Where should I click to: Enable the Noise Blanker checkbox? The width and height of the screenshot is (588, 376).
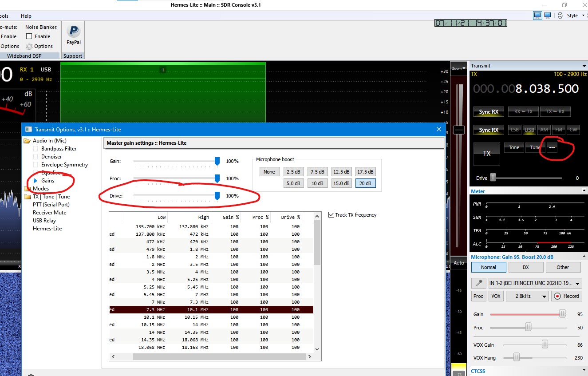[x=29, y=36]
